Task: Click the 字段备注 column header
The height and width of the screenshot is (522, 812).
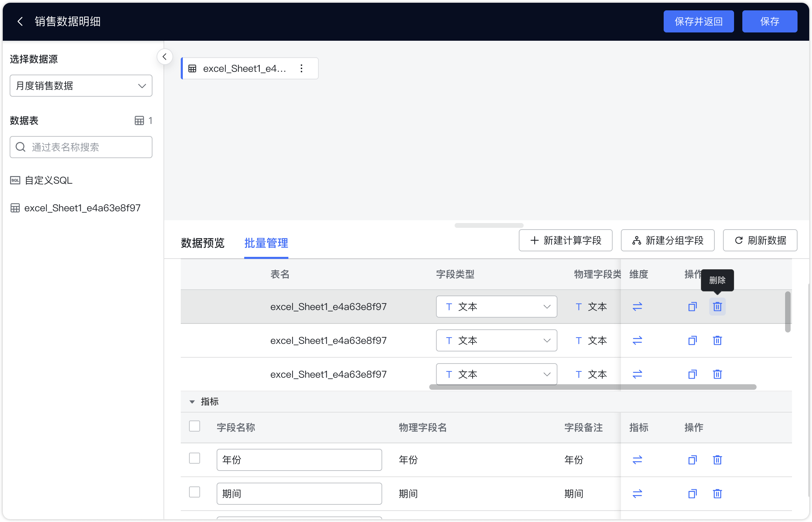Action: click(584, 428)
